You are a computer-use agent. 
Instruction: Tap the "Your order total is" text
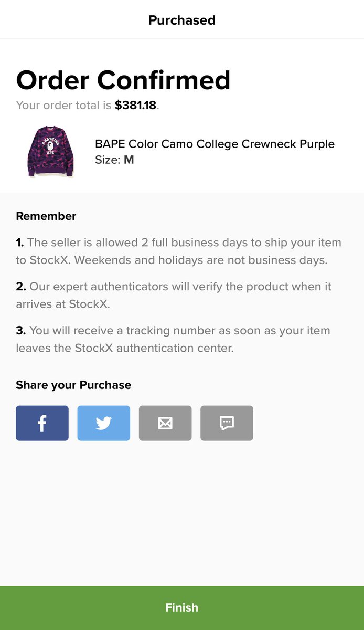[x=64, y=105]
